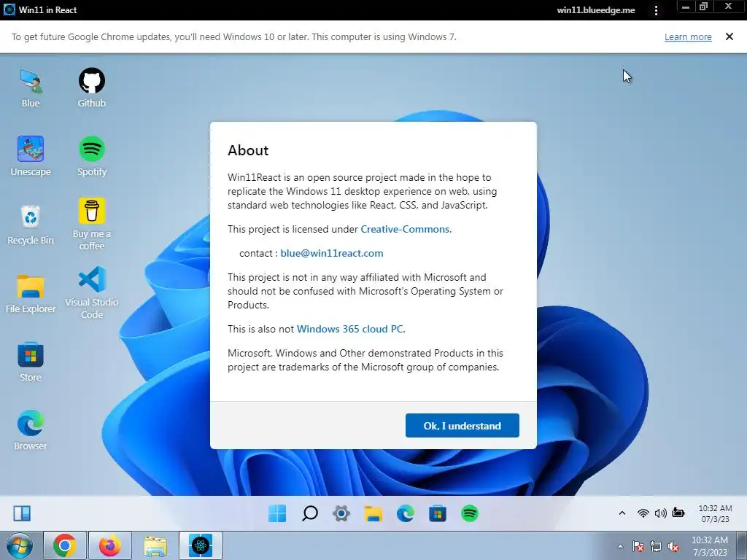747x560 pixels.
Task: Expand hidden icons chevron in Win11 tray
Action: tap(622, 513)
